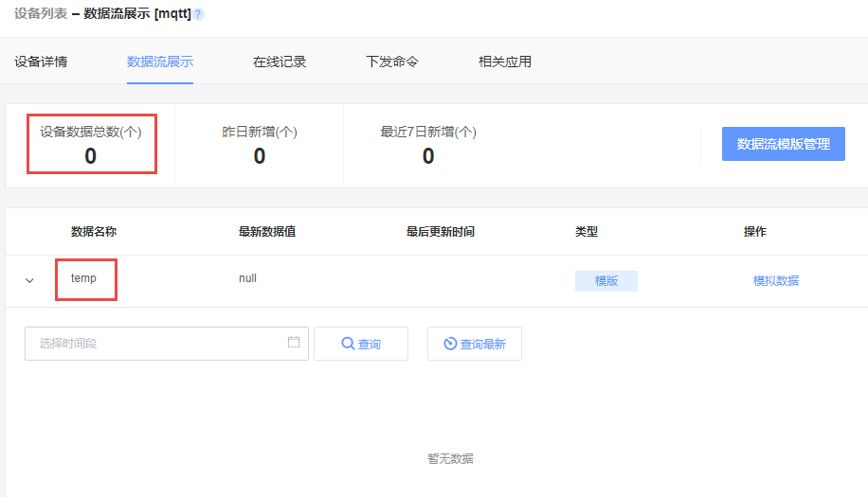Viewport: 868px width, 497px height.
Task: Click the 设备列表 breadcrumb link
Action: pos(41,13)
